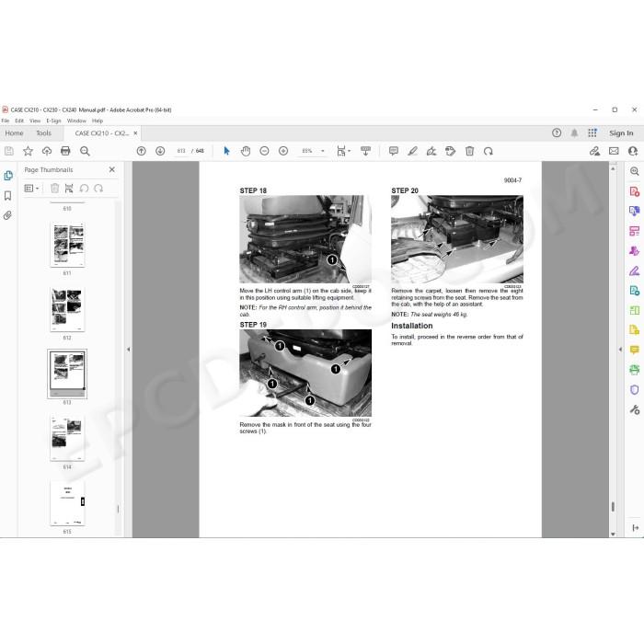Click the share with others person icon

pyautogui.click(x=633, y=151)
